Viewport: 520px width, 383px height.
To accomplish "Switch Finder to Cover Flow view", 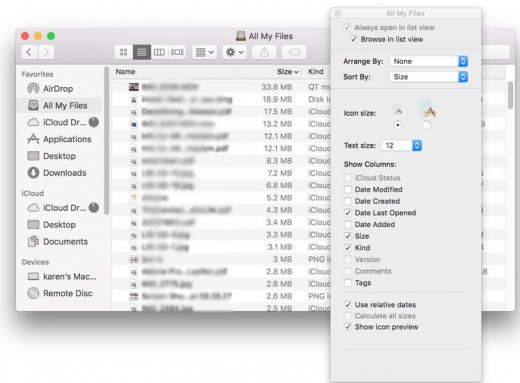I will [177, 52].
